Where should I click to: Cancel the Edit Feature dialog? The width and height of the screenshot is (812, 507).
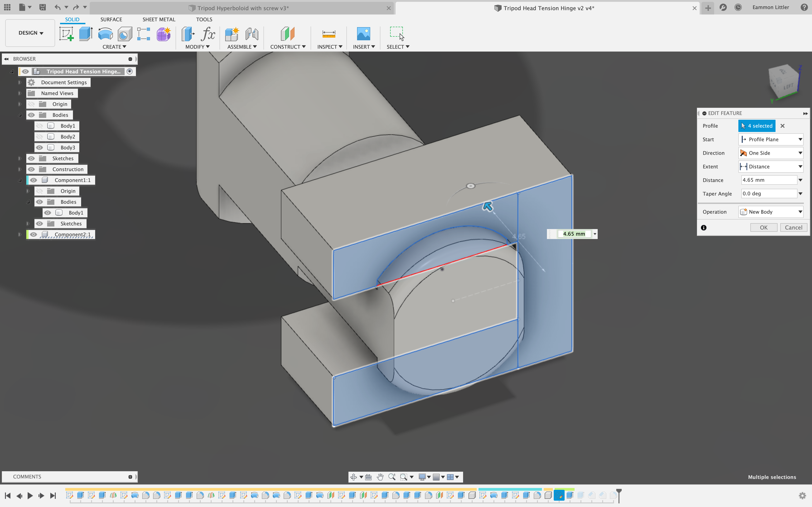[x=794, y=227]
